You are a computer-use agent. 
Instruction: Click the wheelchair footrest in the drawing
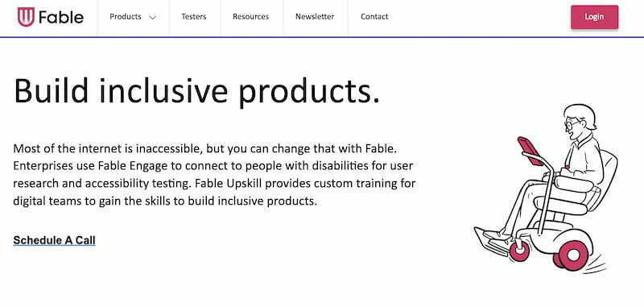click(x=491, y=241)
